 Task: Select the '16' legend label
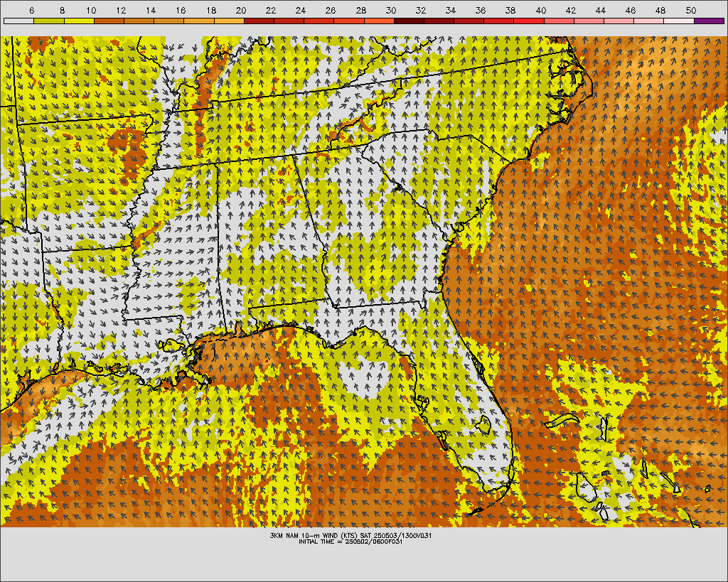181,10
